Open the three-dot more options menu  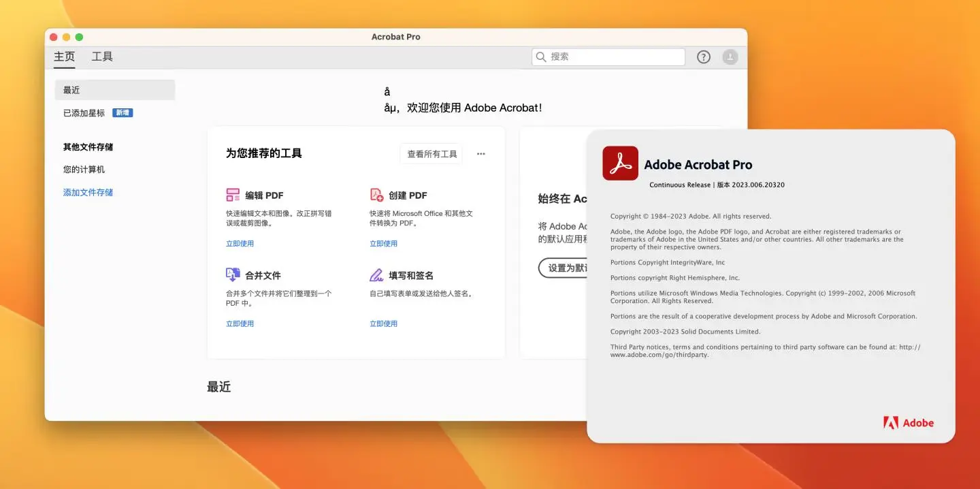click(481, 154)
